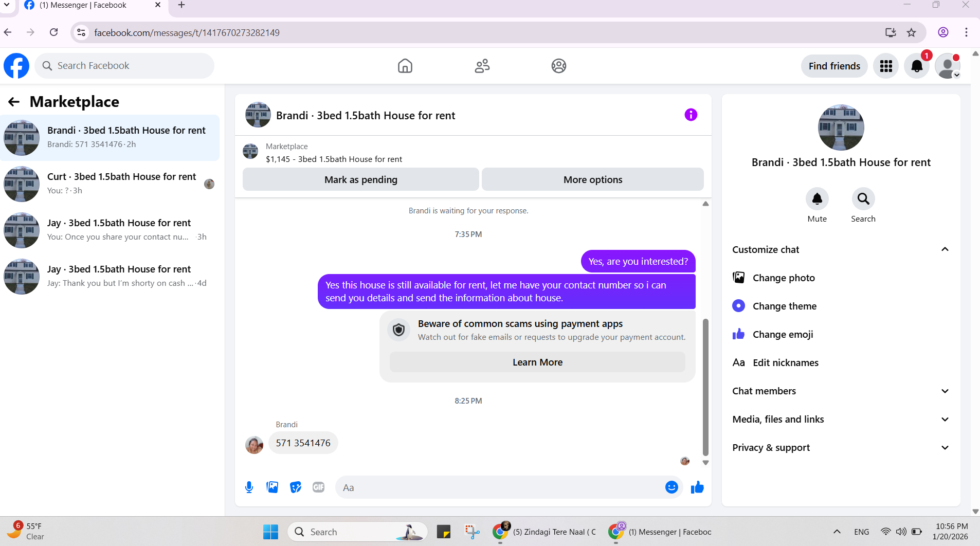980x546 pixels.
Task: Click the More options button
Action: pyautogui.click(x=593, y=179)
